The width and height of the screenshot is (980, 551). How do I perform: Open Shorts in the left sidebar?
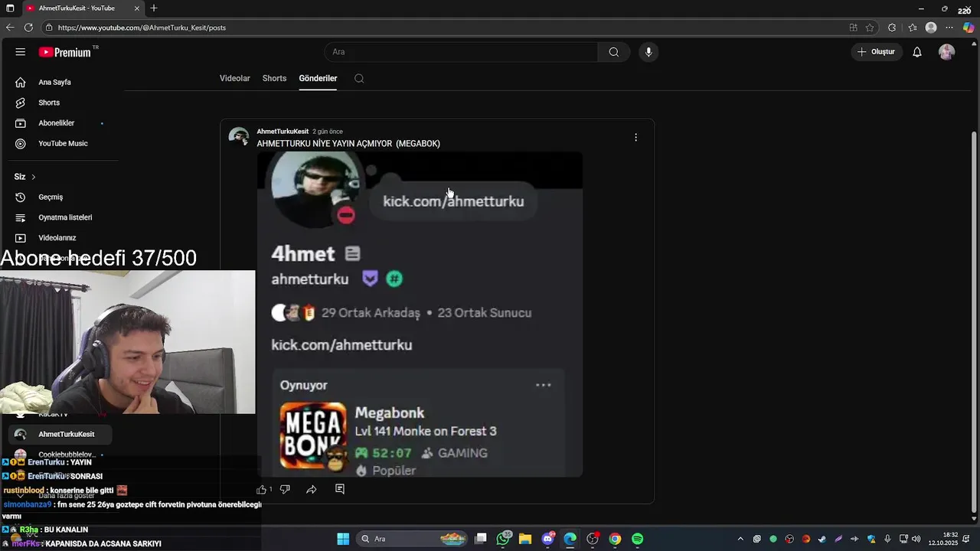pos(61,103)
